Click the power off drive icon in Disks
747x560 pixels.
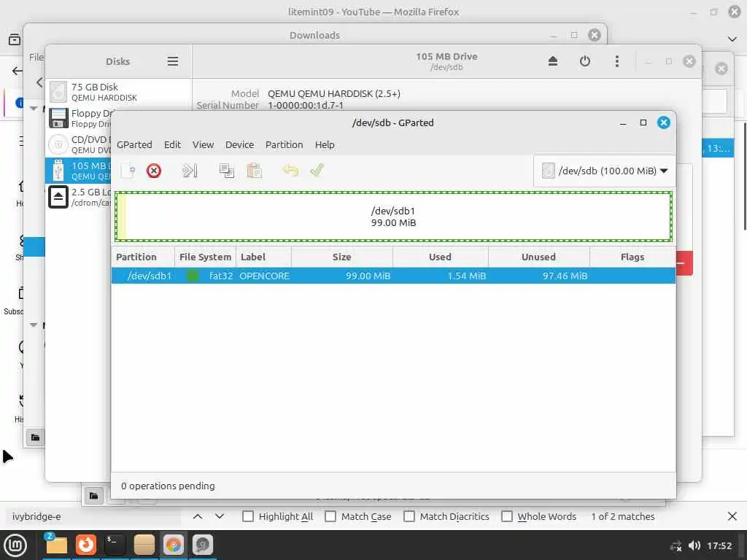coord(585,61)
